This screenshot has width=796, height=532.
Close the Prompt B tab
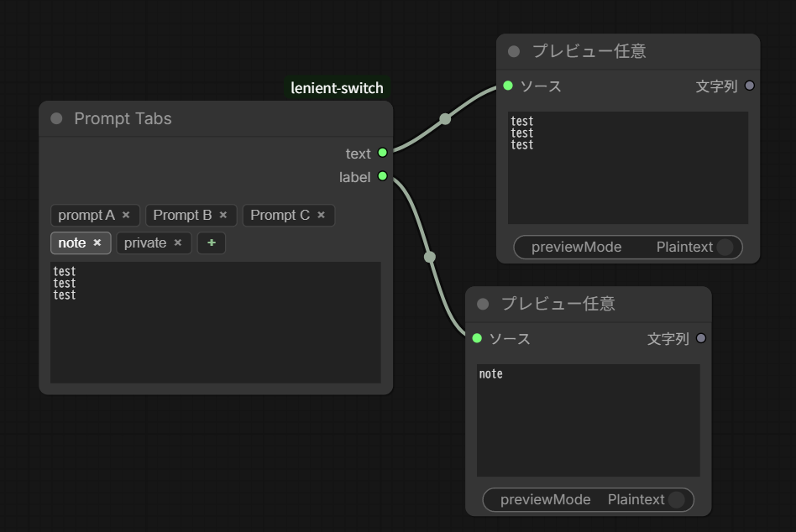point(223,215)
